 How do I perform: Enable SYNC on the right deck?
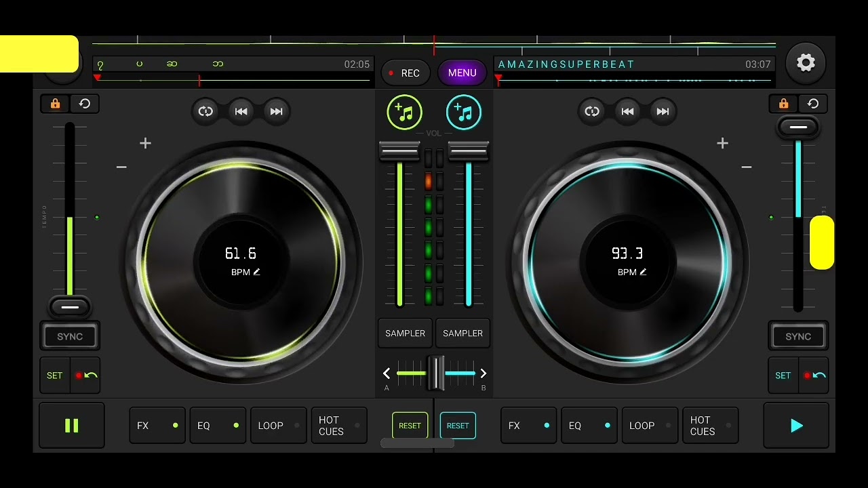tap(798, 336)
